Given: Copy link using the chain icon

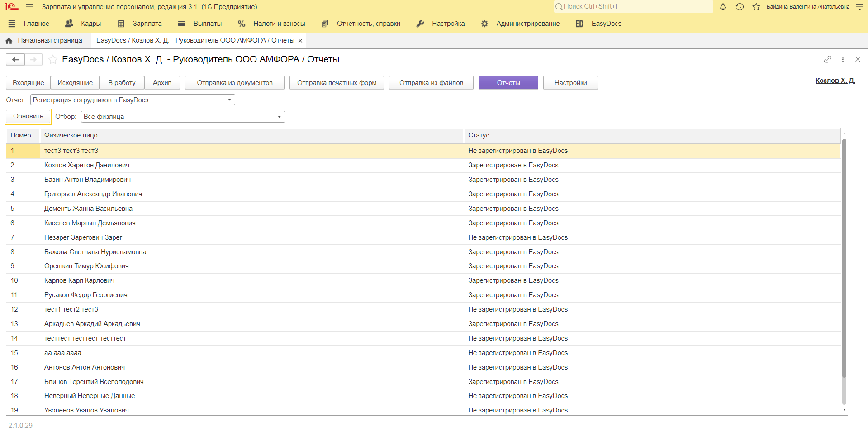Looking at the screenshot, I should pos(827,59).
